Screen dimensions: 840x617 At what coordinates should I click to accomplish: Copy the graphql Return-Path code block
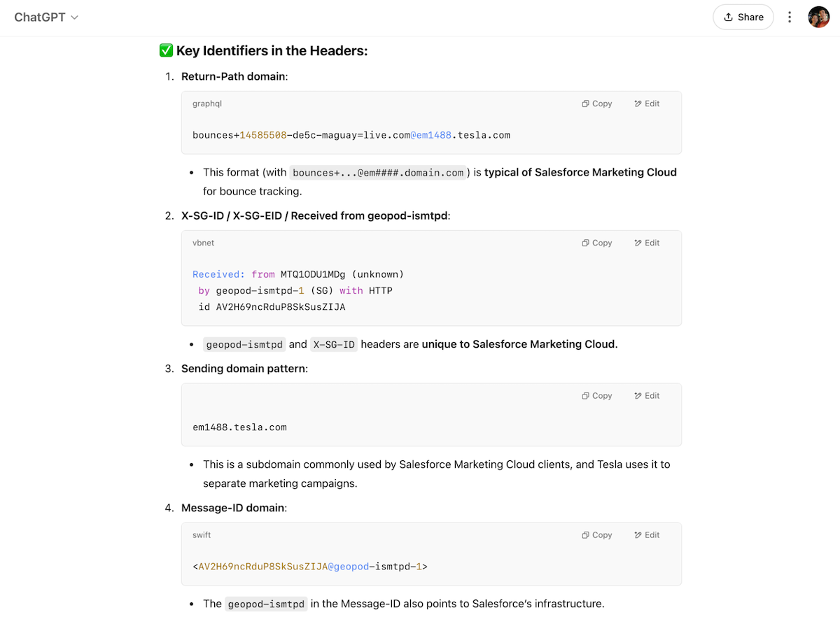tap(596, 104)
